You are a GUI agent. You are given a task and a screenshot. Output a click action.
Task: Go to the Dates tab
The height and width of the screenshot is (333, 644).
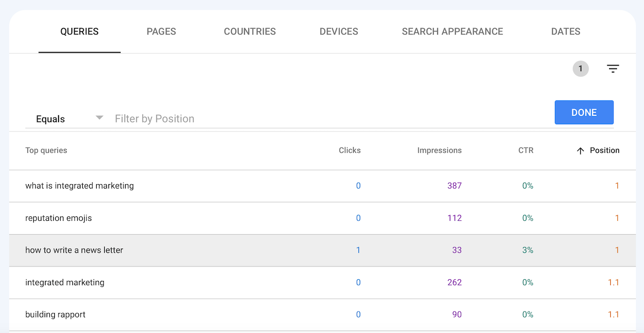tap(566, 32)
